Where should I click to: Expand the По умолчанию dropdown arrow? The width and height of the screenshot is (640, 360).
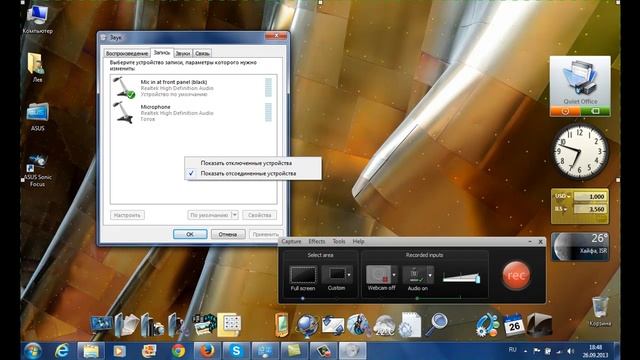coord(235,215)
